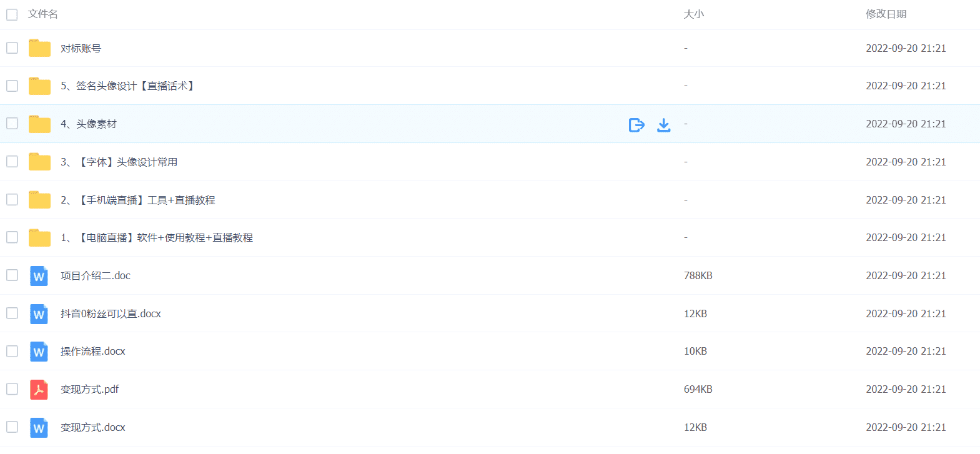Click the folder icon for 对标账号
Image resolution: width=980 pixels, height=454 pixels.
tap(39, 48)
